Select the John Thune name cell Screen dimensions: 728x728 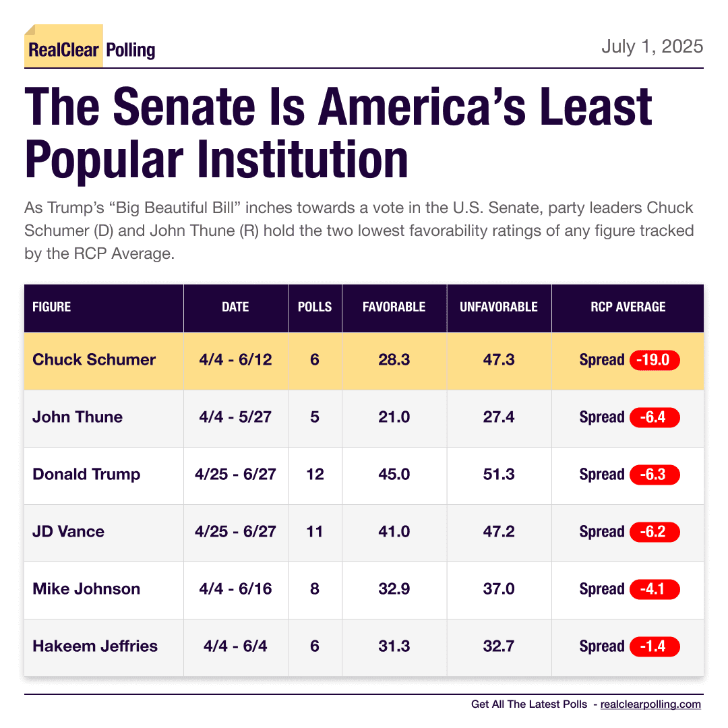pos(78,417)
